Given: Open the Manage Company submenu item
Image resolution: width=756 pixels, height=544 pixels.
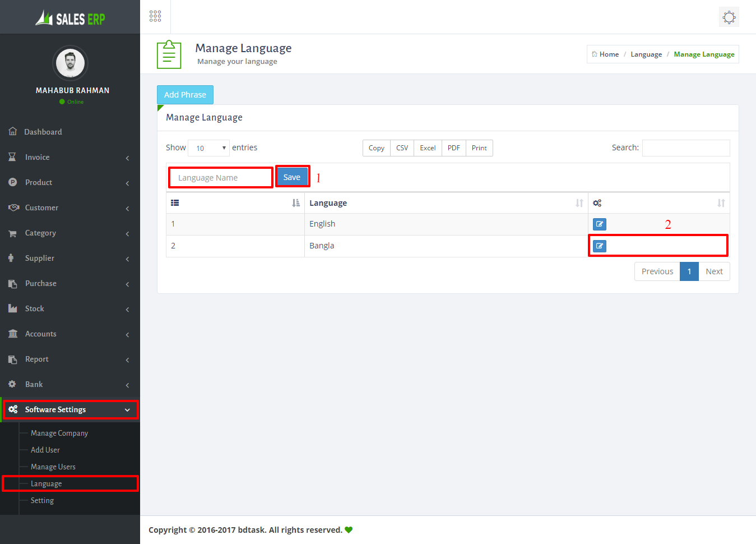Looking at the screenshot, I should pos(59,434).
